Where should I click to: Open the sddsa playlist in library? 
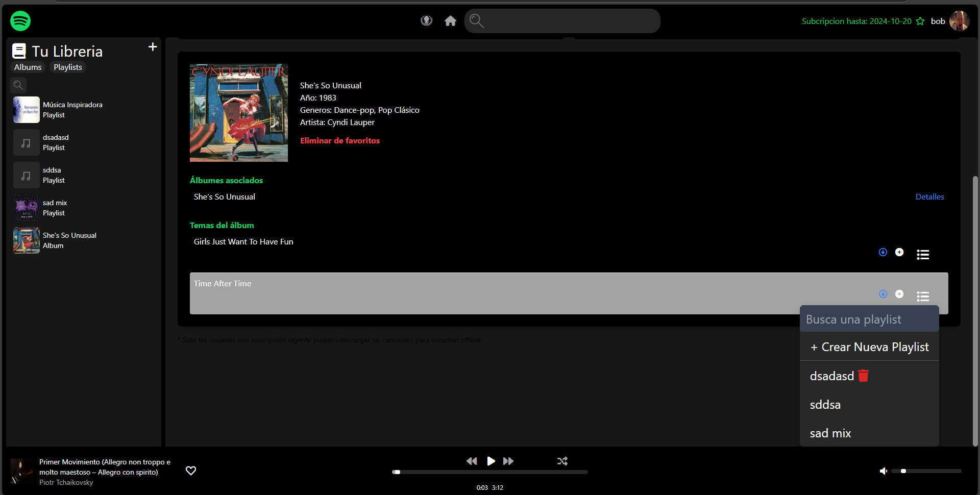pos(84,175)
